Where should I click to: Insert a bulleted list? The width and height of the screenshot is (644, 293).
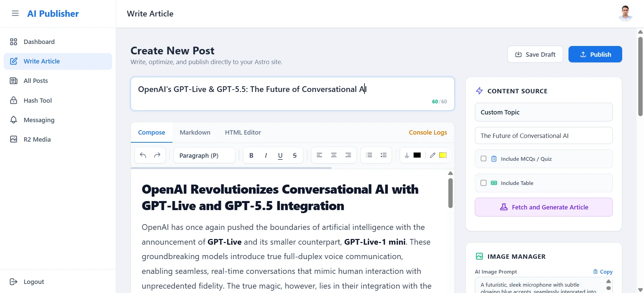(x=369, y=155)
